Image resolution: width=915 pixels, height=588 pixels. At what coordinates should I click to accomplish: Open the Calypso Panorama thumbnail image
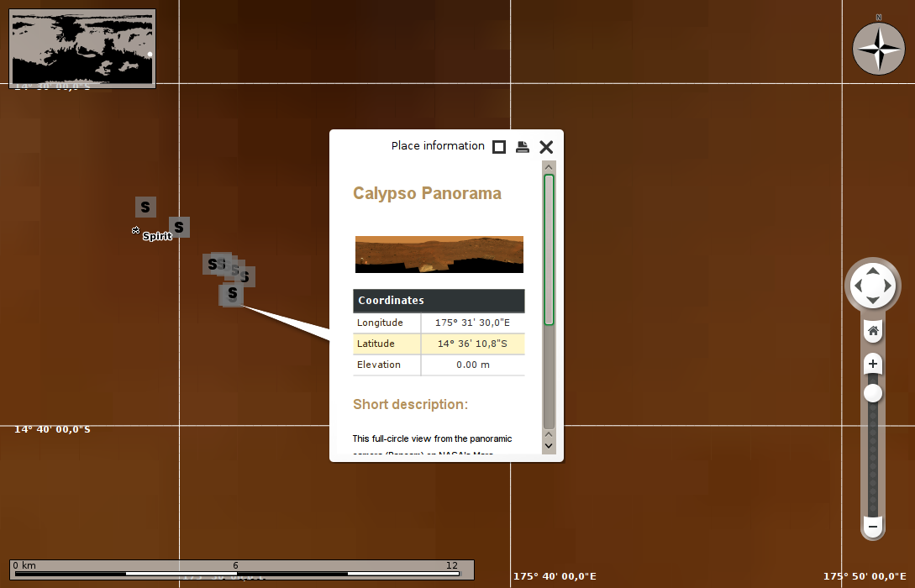coord(439,255)
